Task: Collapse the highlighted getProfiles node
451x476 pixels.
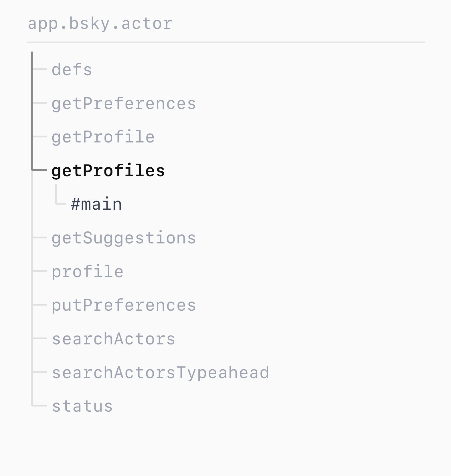Action: click(108, 171)
